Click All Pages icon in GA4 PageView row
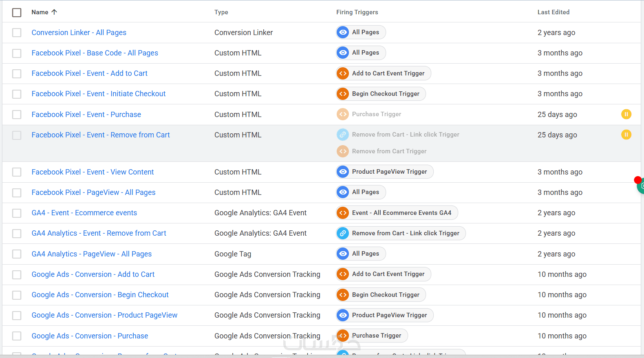Viewport: 644px width, 358px height. (x=343, y=254)
